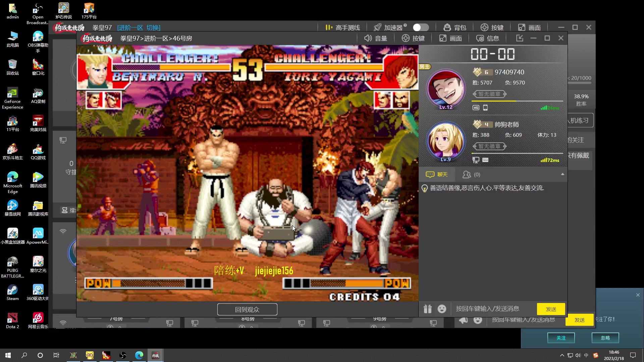Click 回到观众 return to audience button
644x362 pixels.
click(247, 309)
